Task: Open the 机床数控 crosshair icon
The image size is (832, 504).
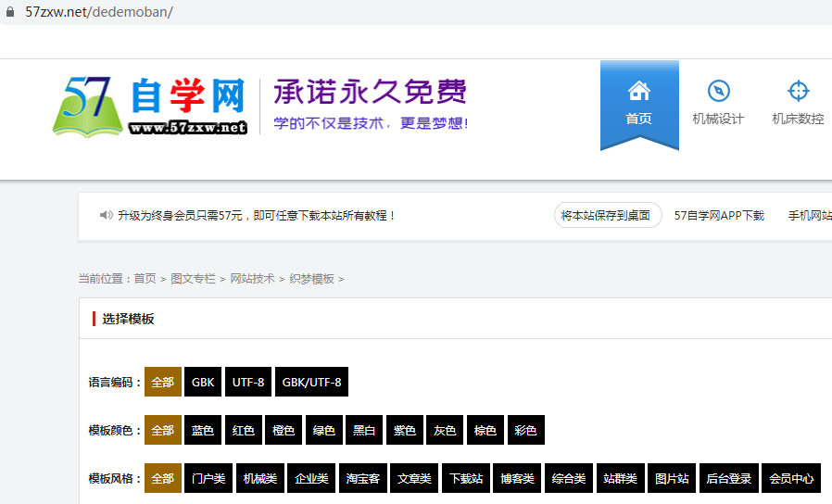Action: (x=798, y=91)
